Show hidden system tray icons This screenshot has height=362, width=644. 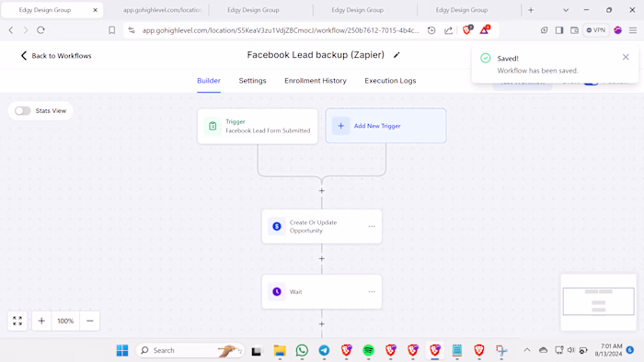527,351
